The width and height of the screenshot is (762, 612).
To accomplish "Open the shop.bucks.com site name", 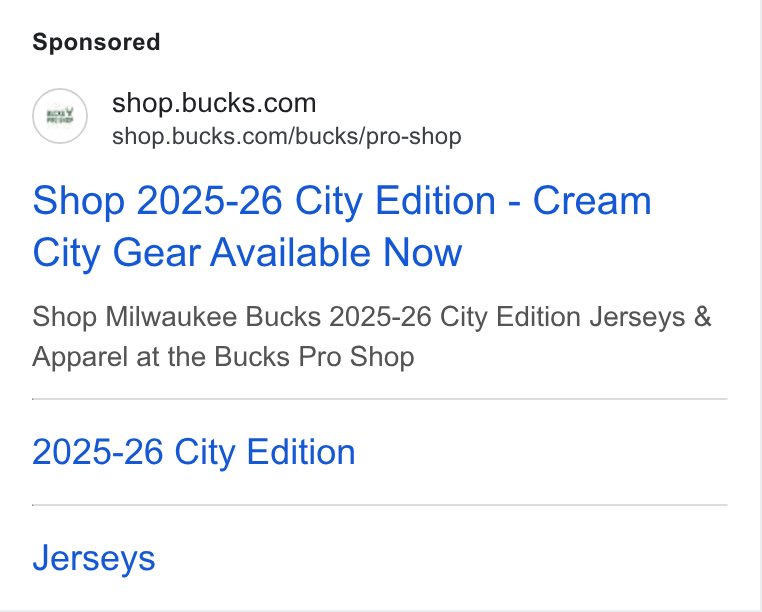I will (214, 103).
